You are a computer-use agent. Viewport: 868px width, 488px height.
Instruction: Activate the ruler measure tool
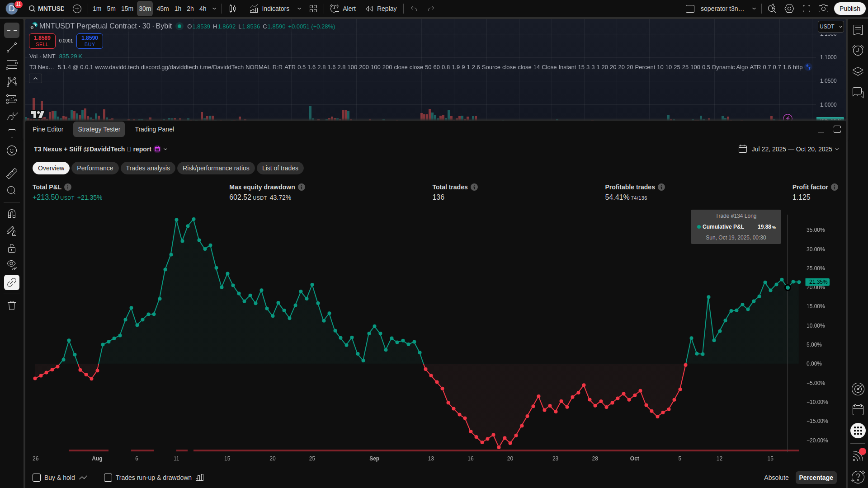tap(12, 173)
